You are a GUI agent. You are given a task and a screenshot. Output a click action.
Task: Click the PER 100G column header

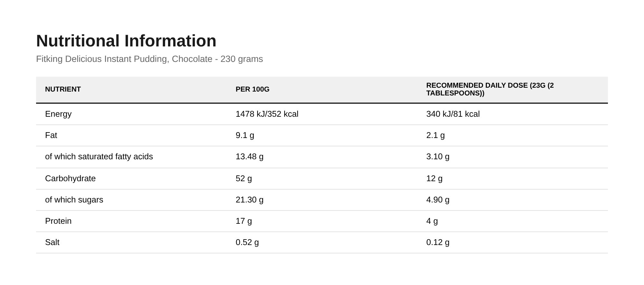252,89
